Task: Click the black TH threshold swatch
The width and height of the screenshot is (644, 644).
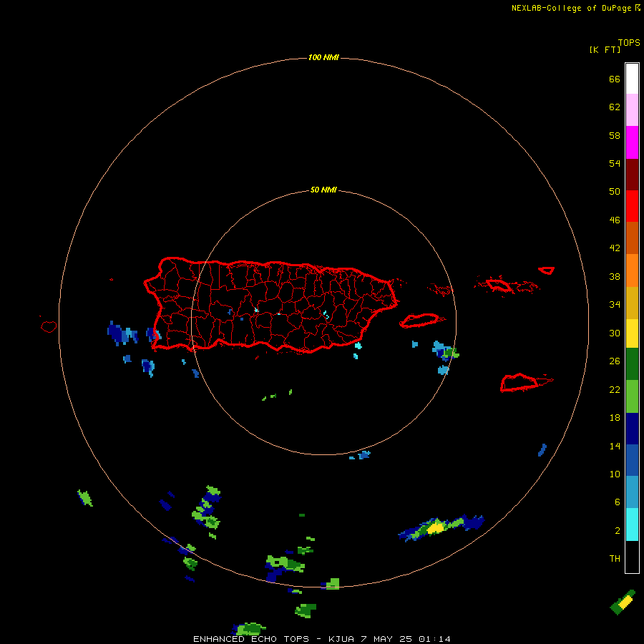Action: [632, 557]
